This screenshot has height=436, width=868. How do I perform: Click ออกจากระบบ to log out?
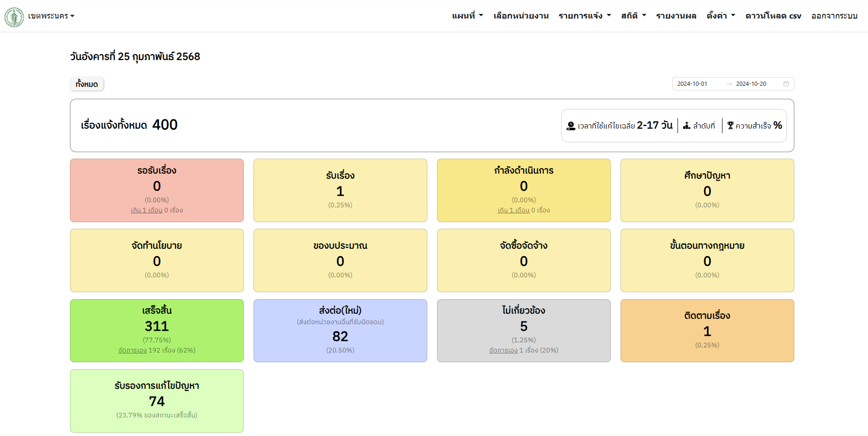834,16
